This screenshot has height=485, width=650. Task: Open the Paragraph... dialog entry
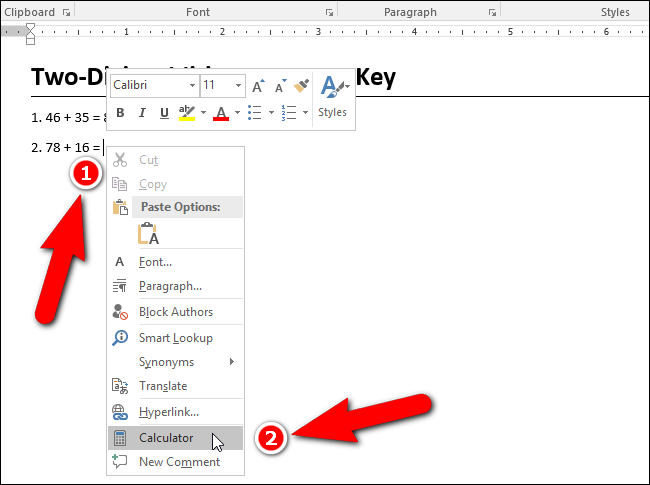(175, 286)
